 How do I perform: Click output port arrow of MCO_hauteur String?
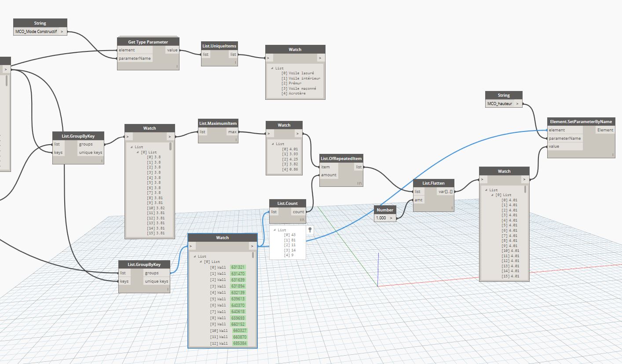coord(517,104)
